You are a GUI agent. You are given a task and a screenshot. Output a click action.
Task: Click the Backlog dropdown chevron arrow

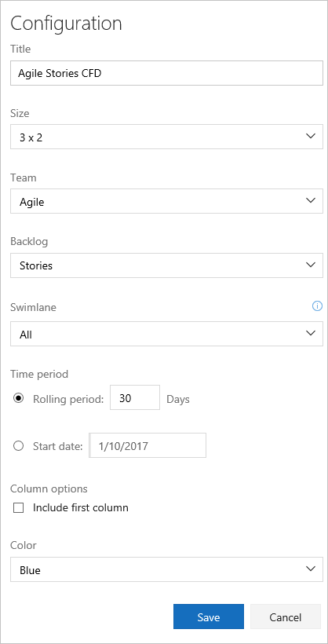click(x=311, y=265)
